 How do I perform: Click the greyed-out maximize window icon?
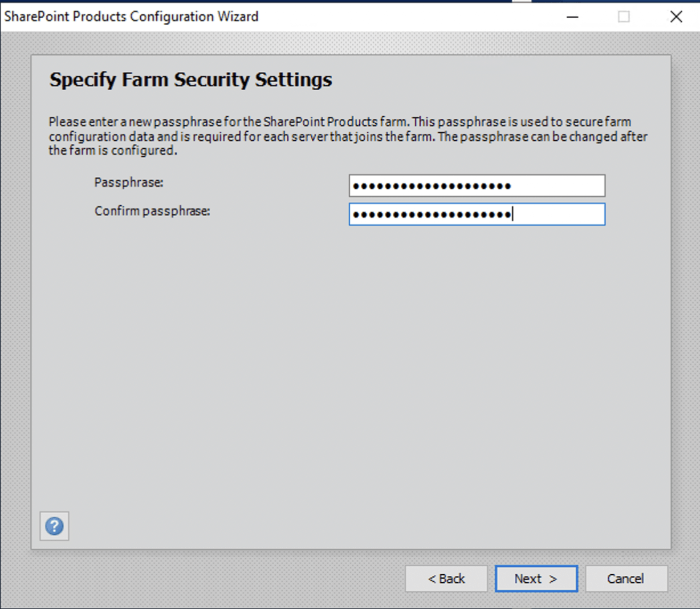pos(624,17)
